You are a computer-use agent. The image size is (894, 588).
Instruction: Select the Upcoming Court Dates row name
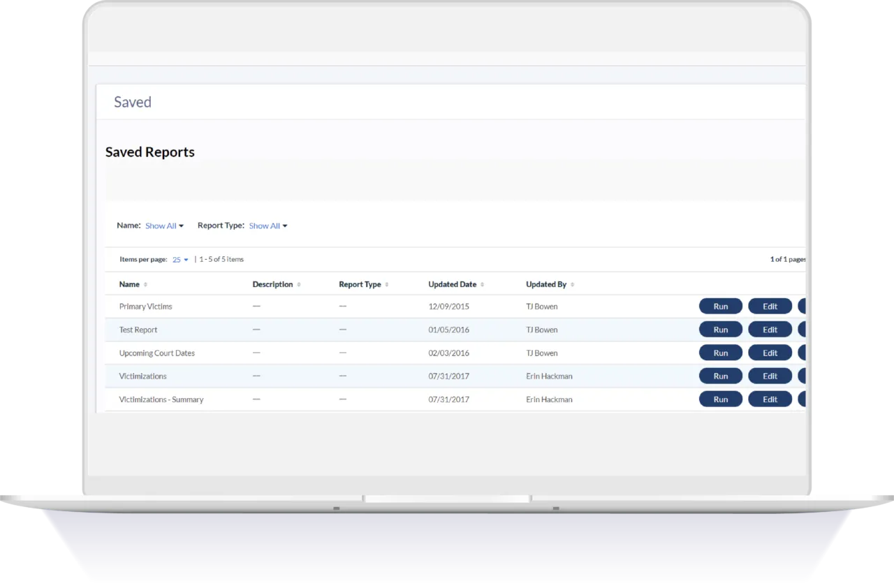coord(157,353)
